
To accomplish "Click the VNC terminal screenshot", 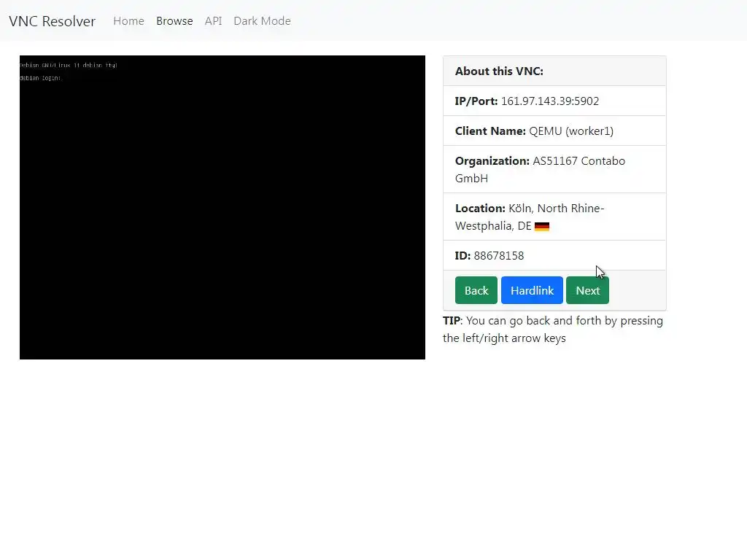I will 222,207.
